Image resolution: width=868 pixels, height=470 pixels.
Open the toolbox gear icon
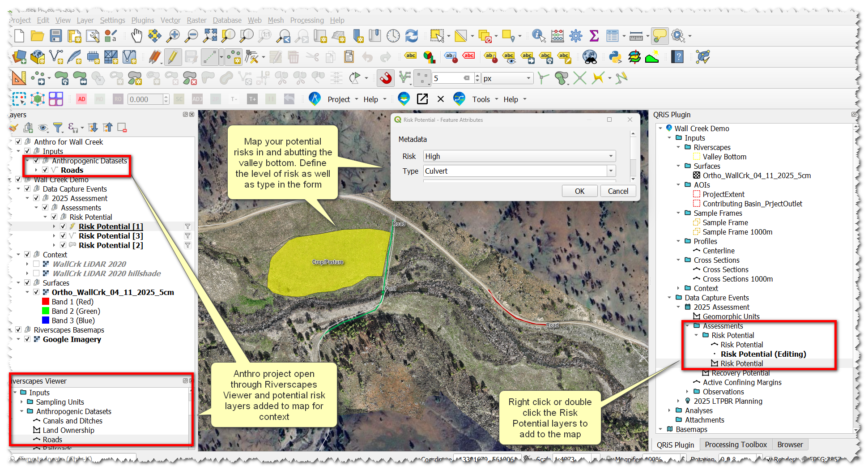click(576, 36)
